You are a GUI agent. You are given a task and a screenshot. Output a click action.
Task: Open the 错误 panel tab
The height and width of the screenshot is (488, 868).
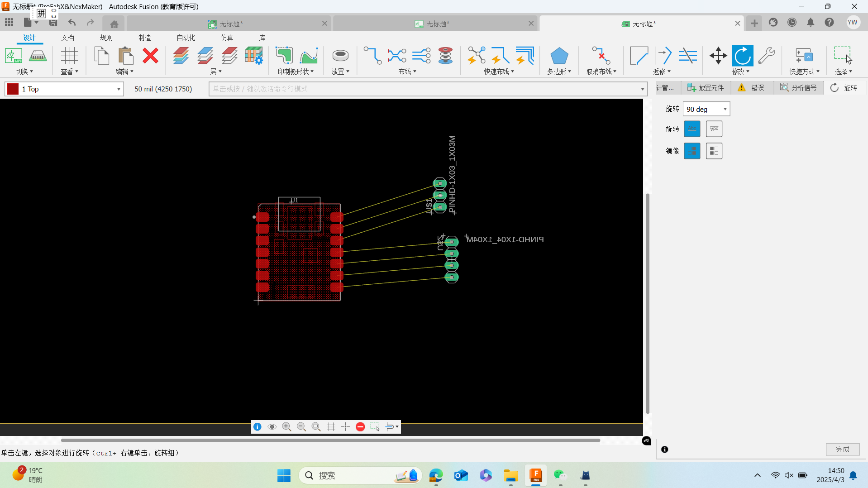tap(751, 88)
